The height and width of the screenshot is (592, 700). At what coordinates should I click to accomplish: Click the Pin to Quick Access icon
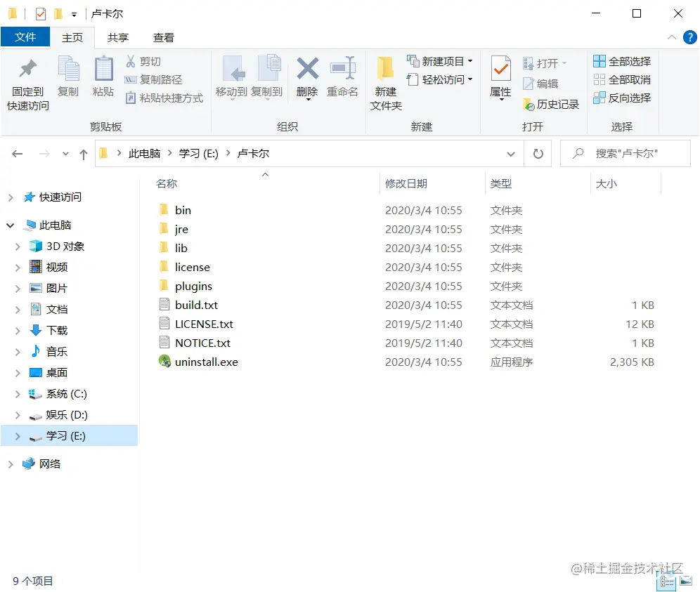coord(27,69)
